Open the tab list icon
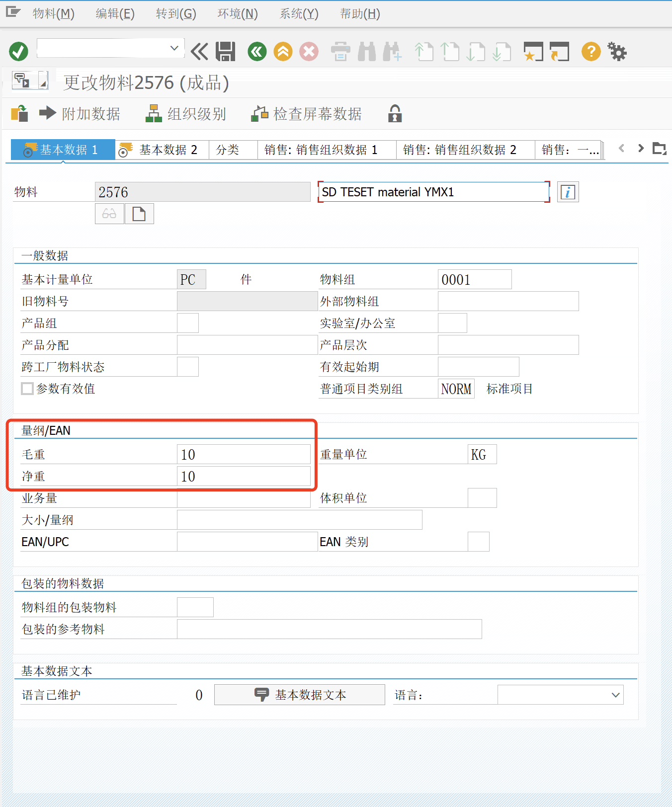 [659, 148]
